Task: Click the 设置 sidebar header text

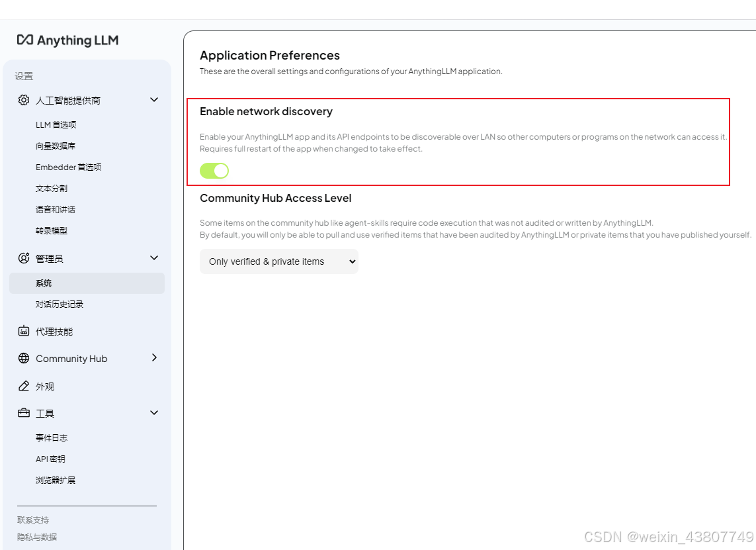Action: pyautogui.click(x=24, y=76)
